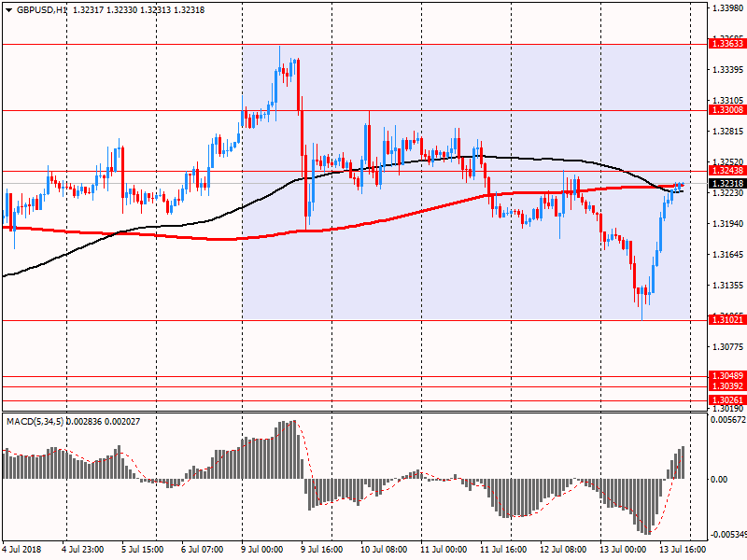Viewport: 747px width, 560px height.
Task: Select the 9 Jul 16:00 time label
Action: click(x=321, y=550)
